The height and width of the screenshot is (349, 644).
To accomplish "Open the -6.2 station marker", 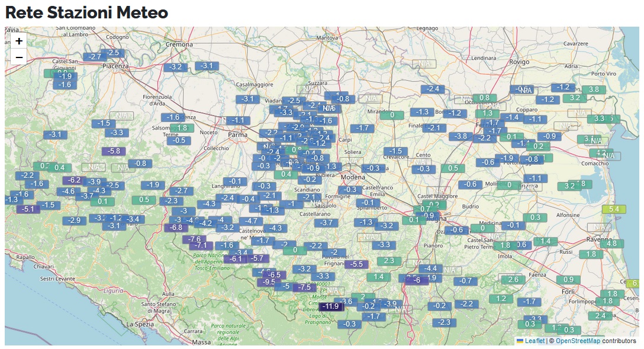I will click(x=75, y=180).
